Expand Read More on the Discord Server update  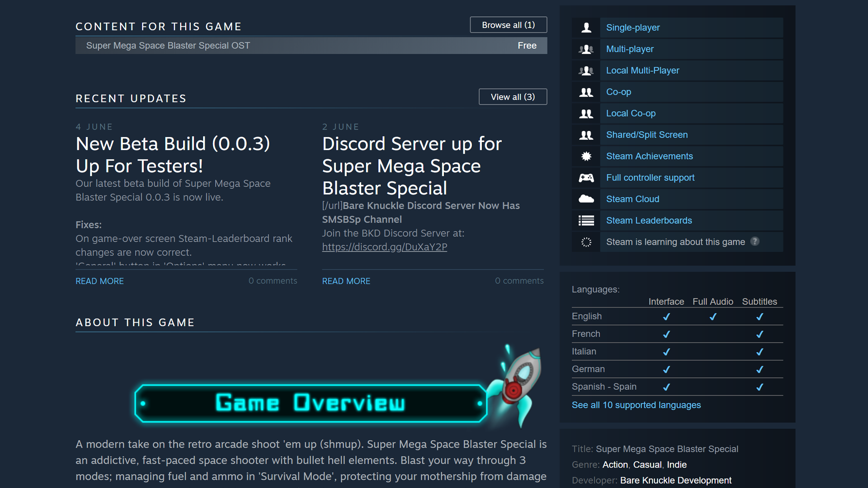pyautogui.click(x=346, y=281)
